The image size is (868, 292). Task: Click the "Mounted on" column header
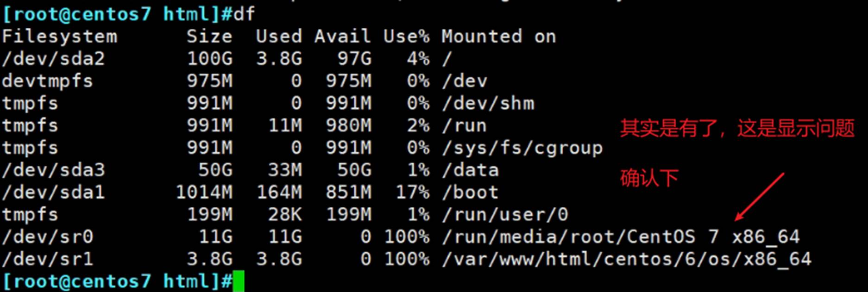pyautogui.click(x=498, y=37)
